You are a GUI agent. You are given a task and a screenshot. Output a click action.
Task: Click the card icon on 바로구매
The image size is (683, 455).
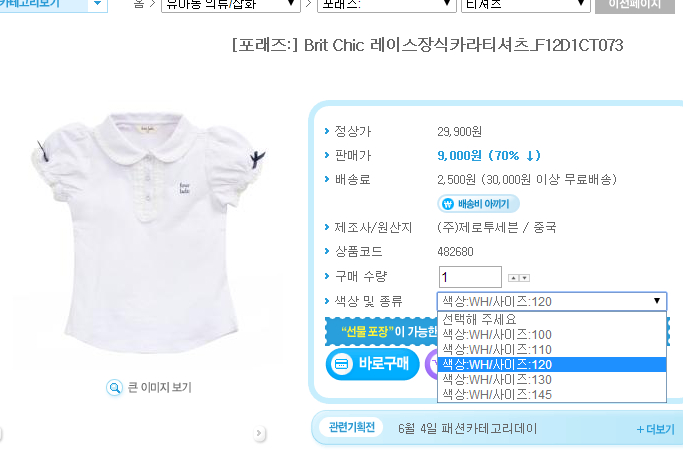[342, 364]
